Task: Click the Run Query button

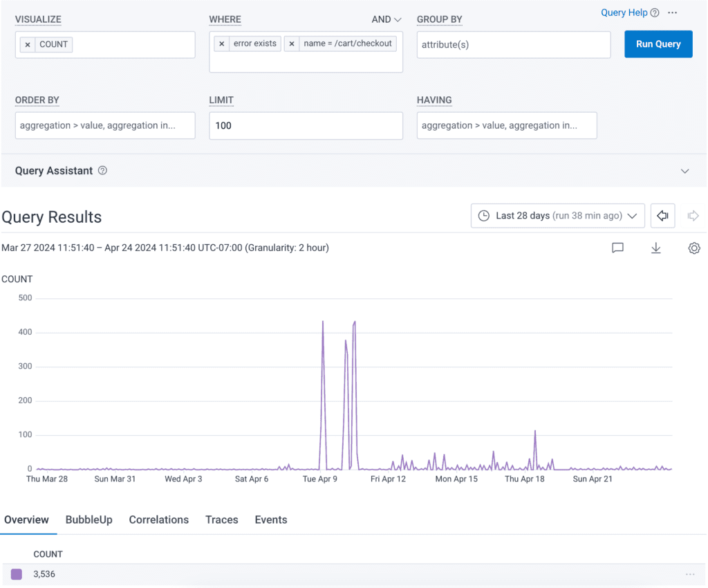Action: pos(658,44)
